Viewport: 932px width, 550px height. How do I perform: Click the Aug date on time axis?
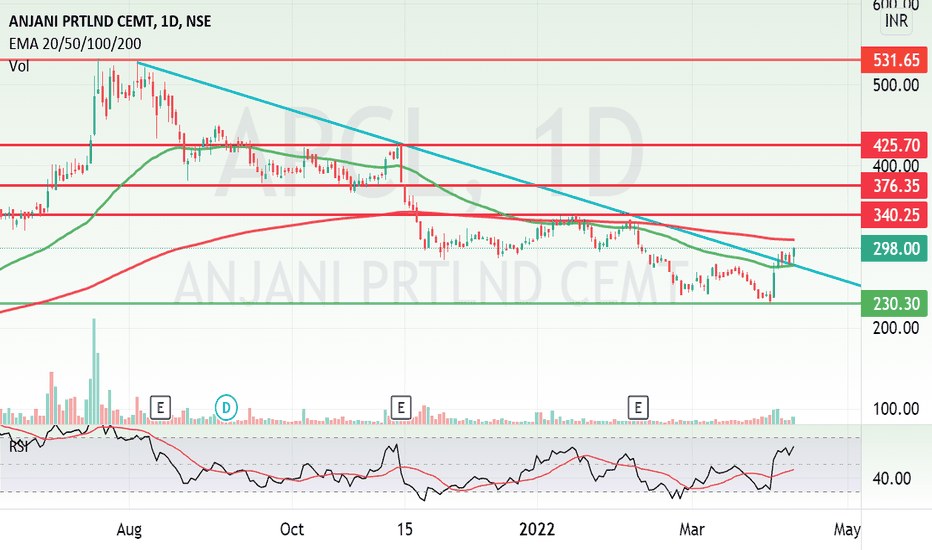129,529
